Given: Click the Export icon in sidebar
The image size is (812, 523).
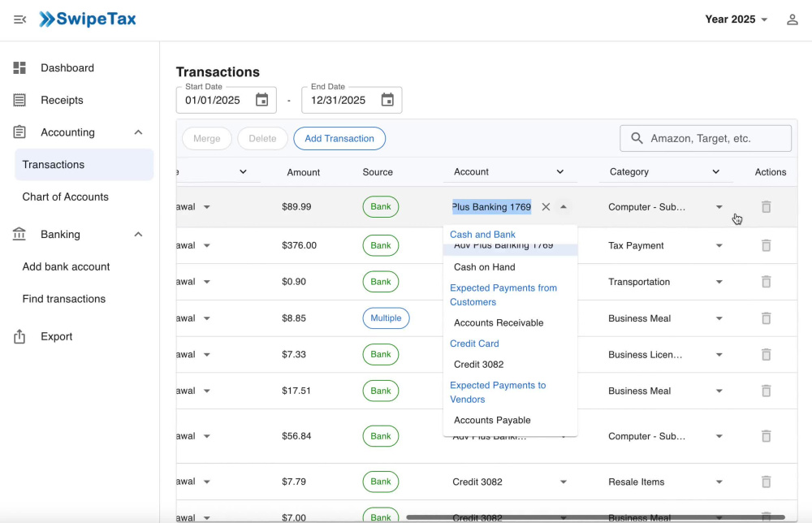Looking at the screenshot, I should (19, 336).
